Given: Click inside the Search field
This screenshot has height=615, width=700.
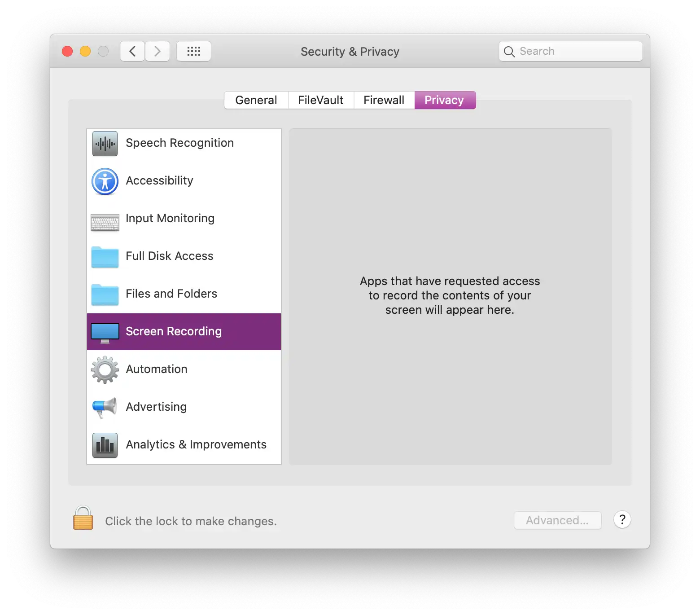Looking at the screenshot, I should coord(570,51).
